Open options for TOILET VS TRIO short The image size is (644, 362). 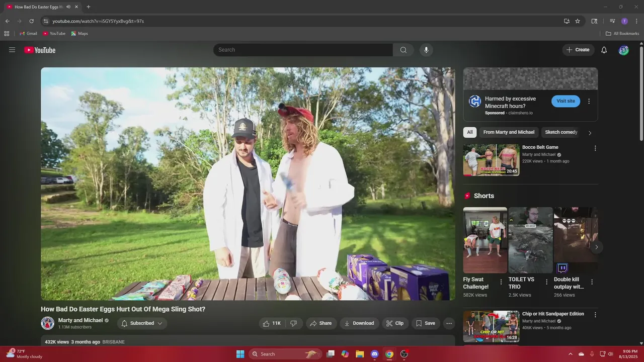(x=546, y=282)
